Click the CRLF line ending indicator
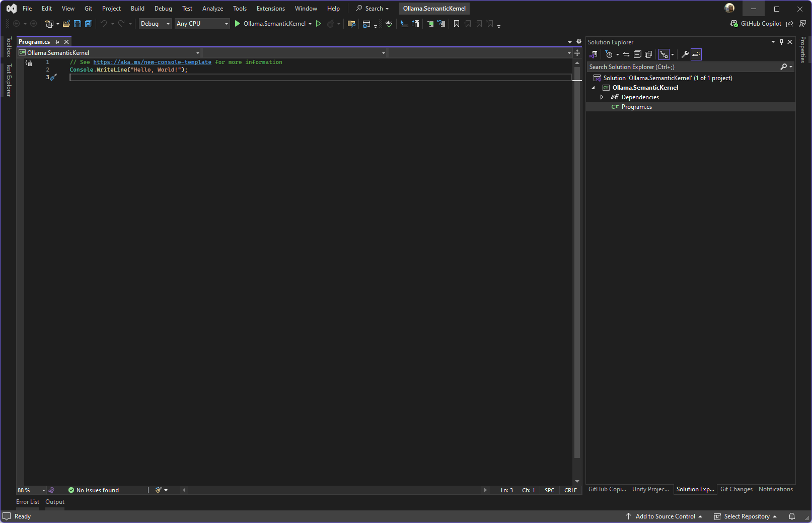The width and height of the screenshot is (812, 523). point(570,490)
